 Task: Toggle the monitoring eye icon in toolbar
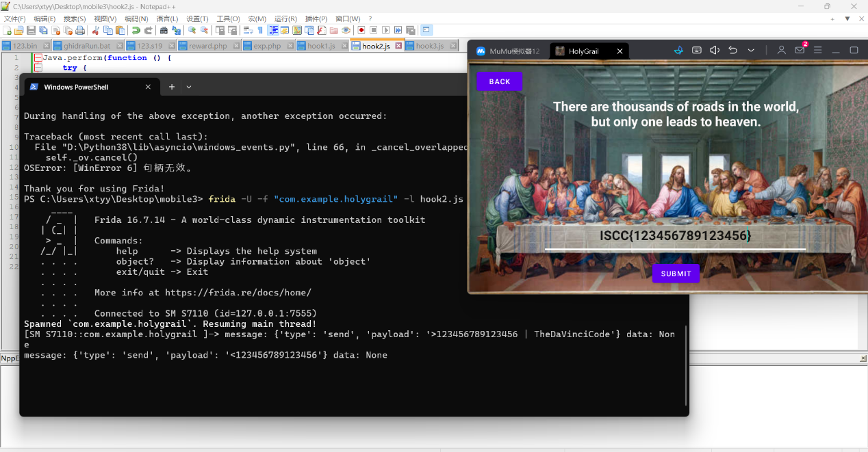346,30
